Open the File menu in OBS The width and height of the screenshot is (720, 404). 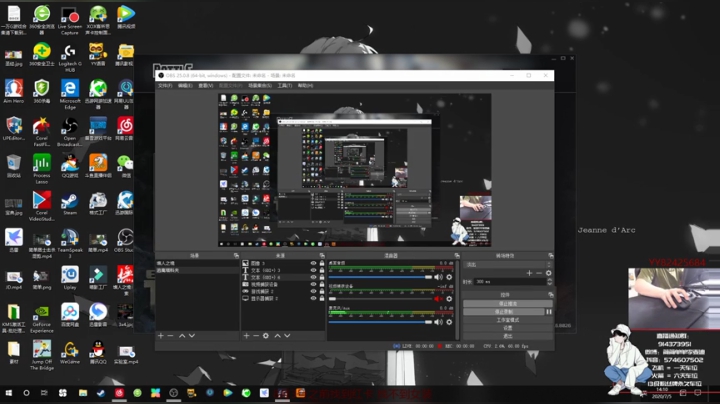pyautogui.click(x=165, y=86)
